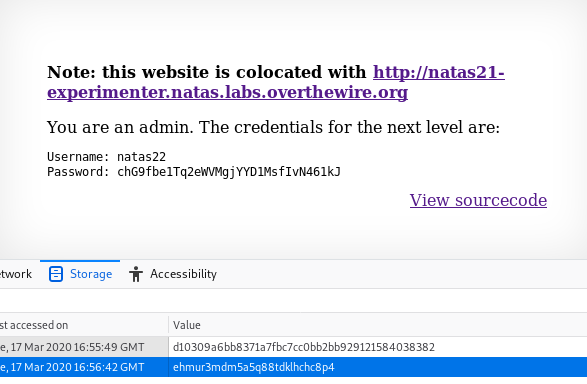The width and height of the screenshot is (587, 384).
Task: Sort by the Last accessed on column
Action: tap(34, 325)
